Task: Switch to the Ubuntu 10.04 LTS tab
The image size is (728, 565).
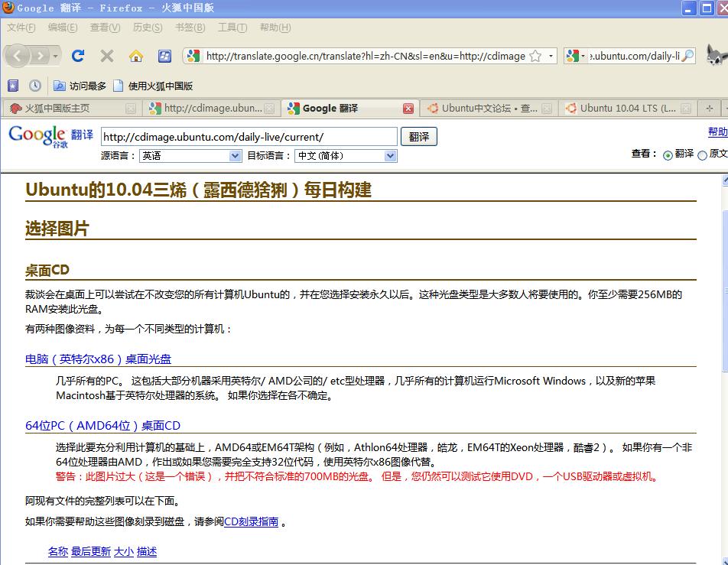Action: point(627,108)
